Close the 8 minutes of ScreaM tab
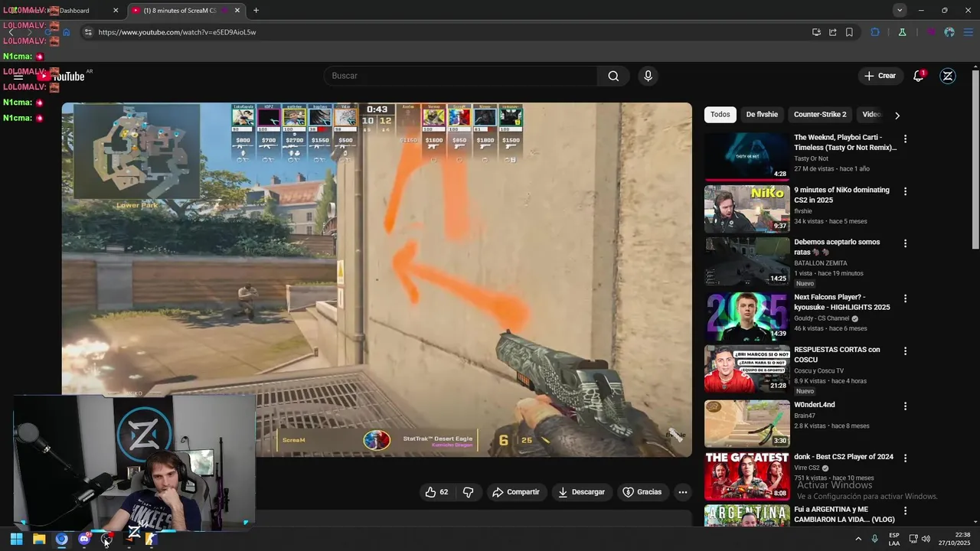Image resolution: width=980 pixels, height=551 pixels. coord(237,11)
